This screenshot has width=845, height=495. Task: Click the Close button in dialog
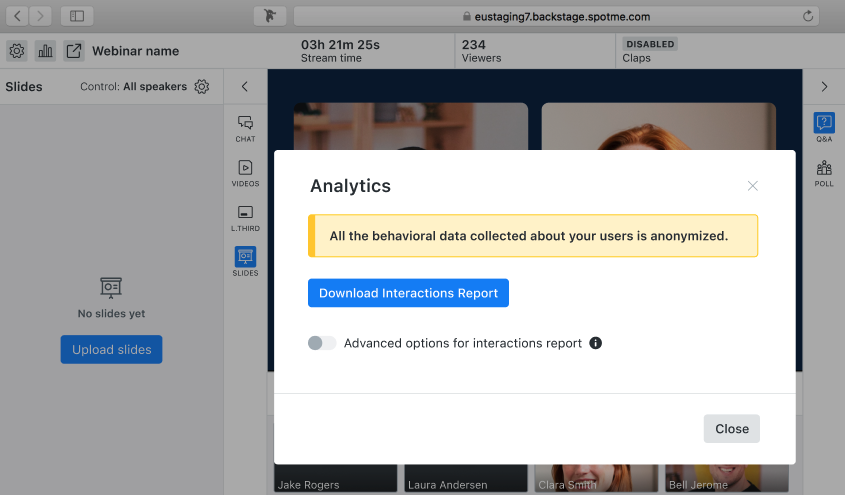pyautogui.click(x=732, y=429)
